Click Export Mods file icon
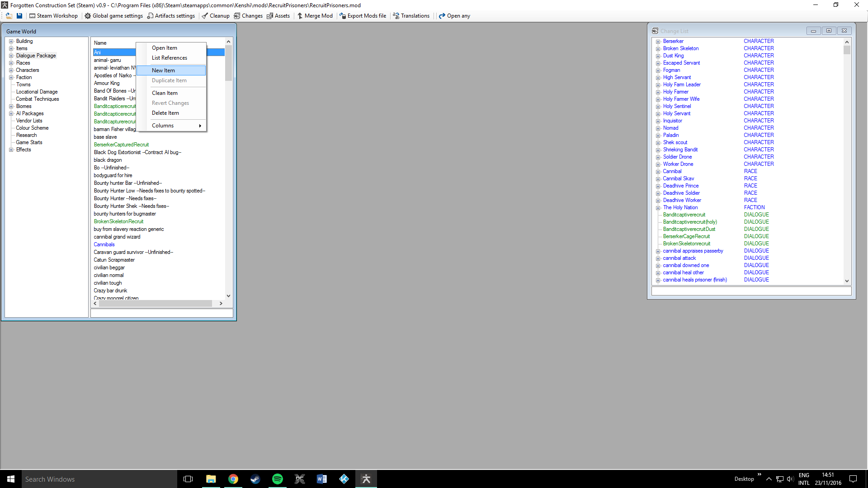This screenshot has height=488, width=868. pos(343,16)
